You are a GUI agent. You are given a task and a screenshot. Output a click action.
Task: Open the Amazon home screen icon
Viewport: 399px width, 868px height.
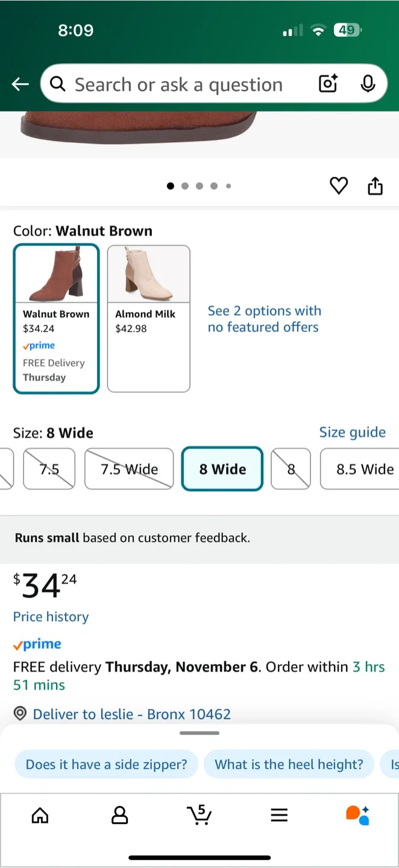pyautogui.click(x=40, y=815)
